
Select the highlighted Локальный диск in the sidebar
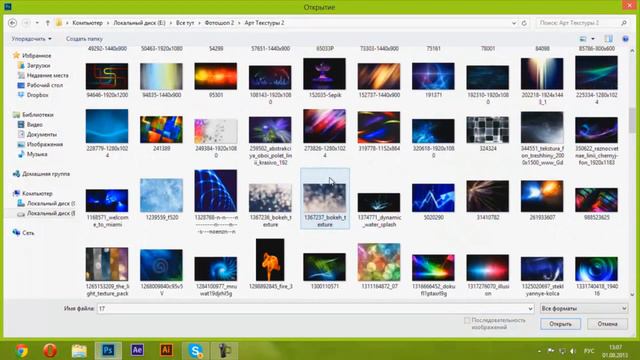click(51, 213)
